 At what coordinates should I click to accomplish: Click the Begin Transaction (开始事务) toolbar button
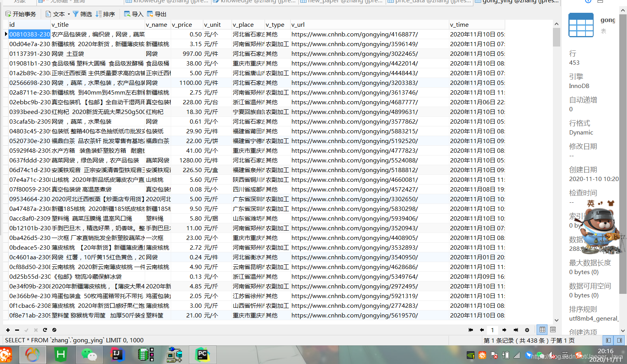pyautogui.click(x=21, y=14)
